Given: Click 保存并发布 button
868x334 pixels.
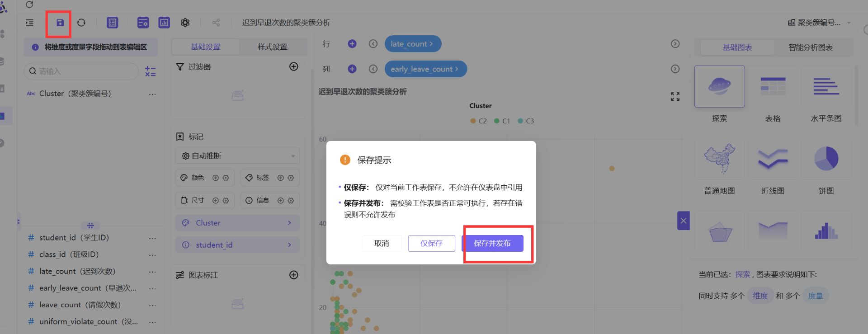Looking at the screenshot, I should 492,243.
